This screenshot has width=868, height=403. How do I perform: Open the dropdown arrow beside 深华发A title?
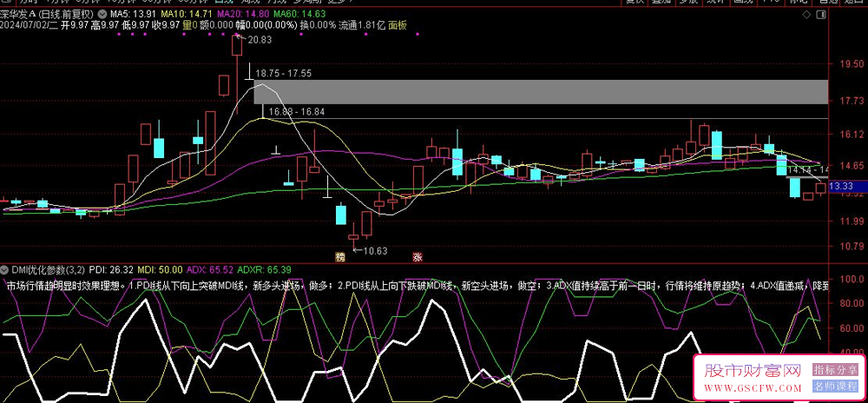tap(102, 13)
